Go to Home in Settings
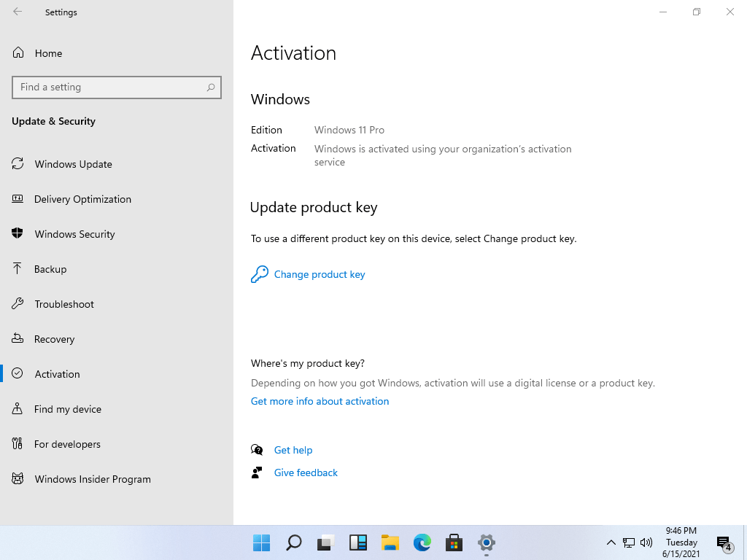747x560 pixels. coord(49,53)
